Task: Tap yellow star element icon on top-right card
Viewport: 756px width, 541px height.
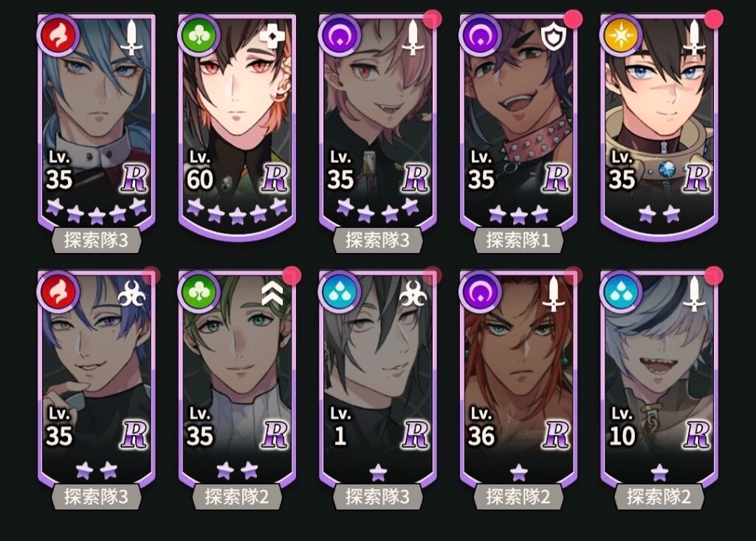Action: point(621,35)
